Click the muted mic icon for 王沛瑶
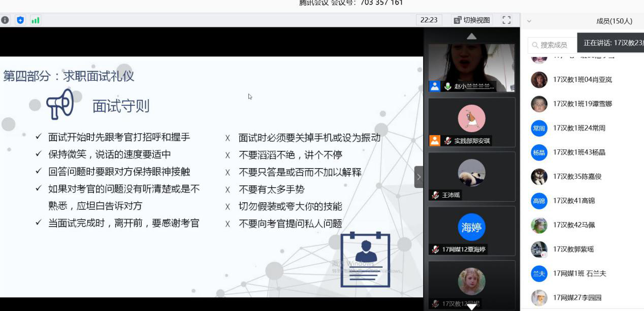644x311 pixels. (435, 195)
